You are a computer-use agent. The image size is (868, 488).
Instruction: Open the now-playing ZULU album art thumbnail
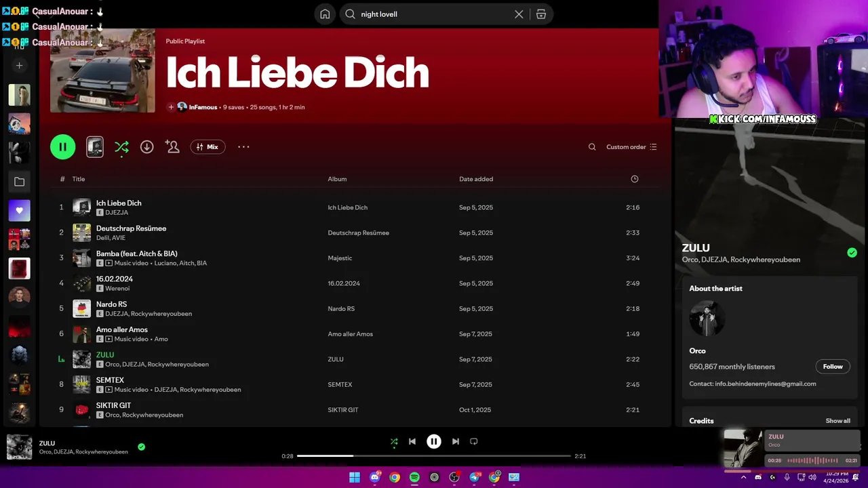[x=19, y=447]
